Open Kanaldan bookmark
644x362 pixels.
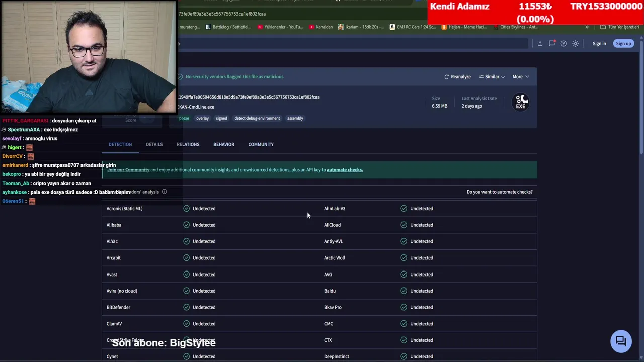pyautogui.click(x=321, y=27)
